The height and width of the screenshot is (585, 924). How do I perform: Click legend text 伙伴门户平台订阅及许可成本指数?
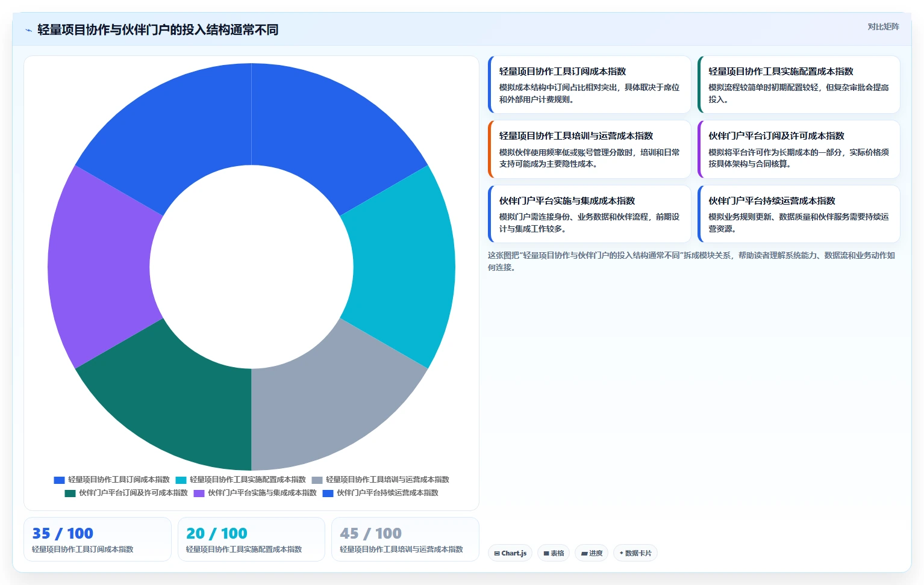[x=133, y=493]
